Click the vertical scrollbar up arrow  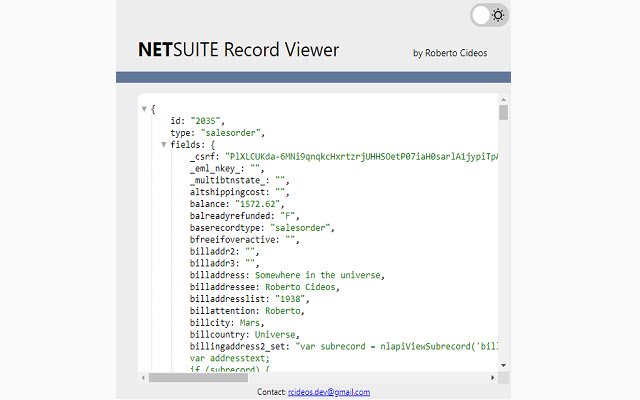coord(503,100)
